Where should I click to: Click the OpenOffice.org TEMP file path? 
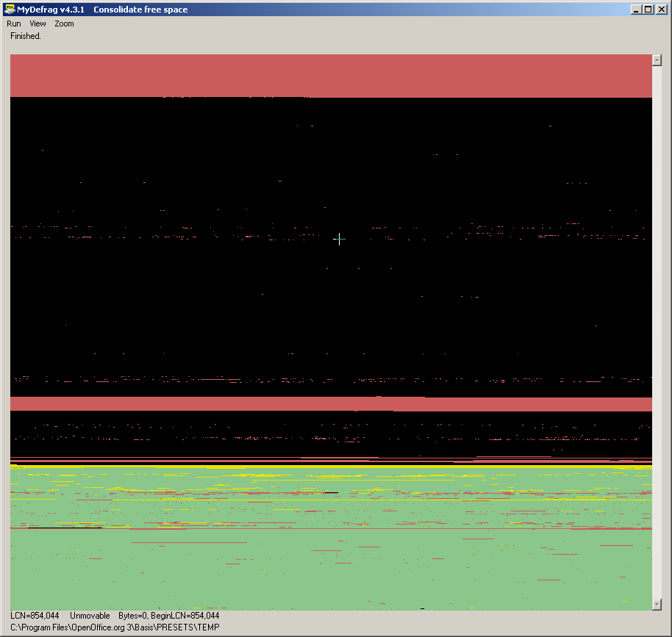[115, 627]
